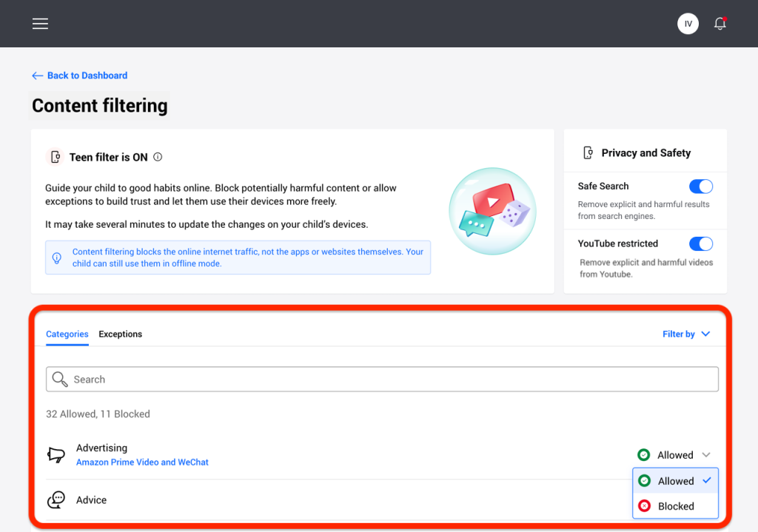Click the Content filtering page title
Viewport: 758px width, 532px height.
coord(100,105)
